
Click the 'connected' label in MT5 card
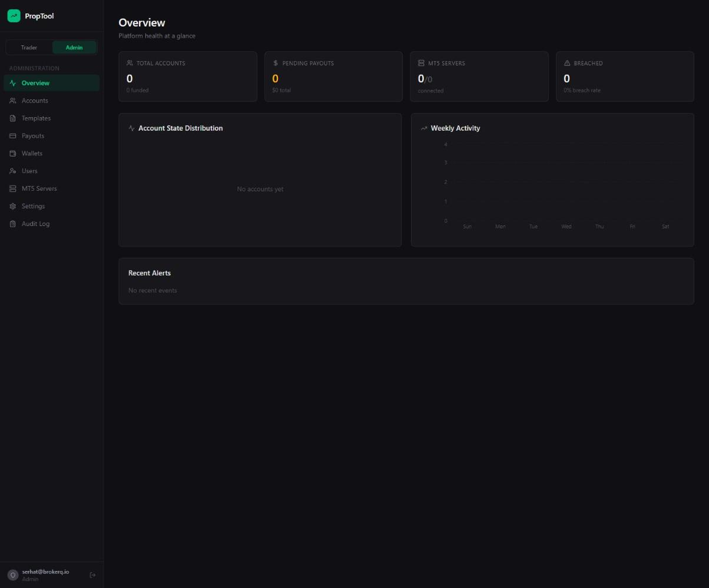click(430, 91)
